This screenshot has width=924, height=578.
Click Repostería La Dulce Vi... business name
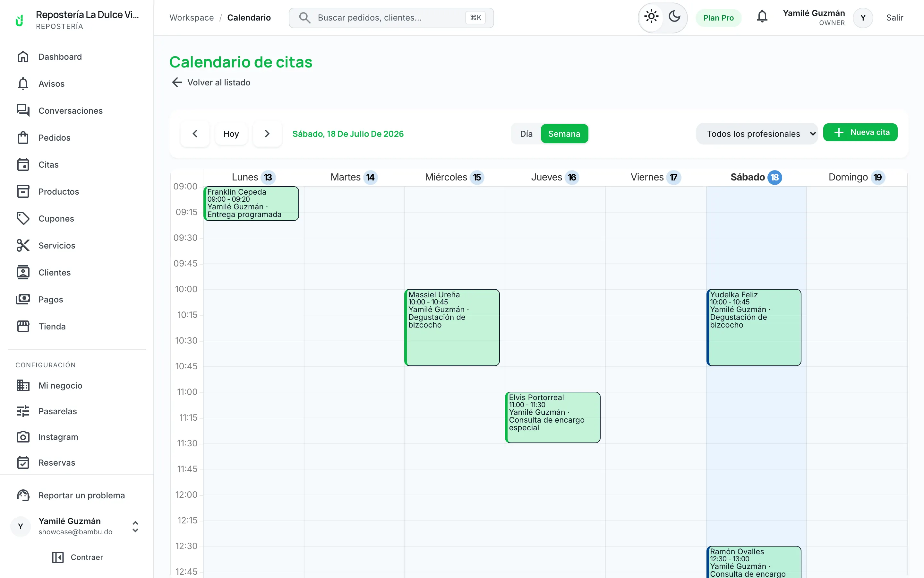(88, 14)
